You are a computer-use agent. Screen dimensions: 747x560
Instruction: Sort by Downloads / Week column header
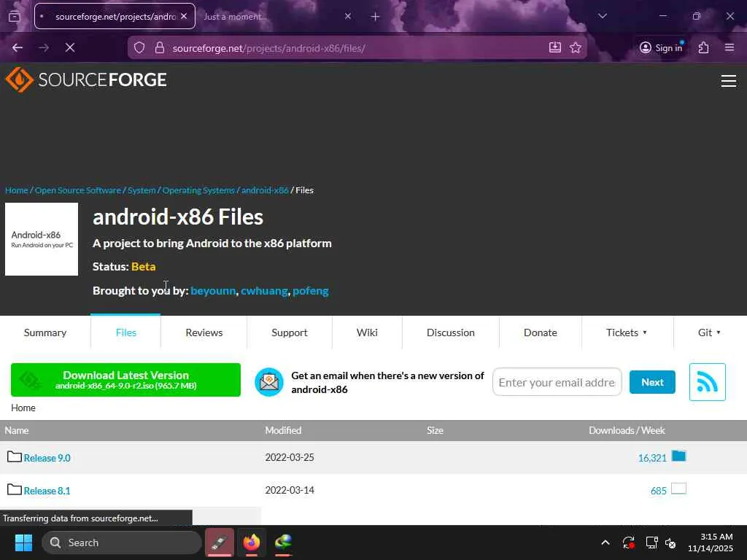click(627, 430)
